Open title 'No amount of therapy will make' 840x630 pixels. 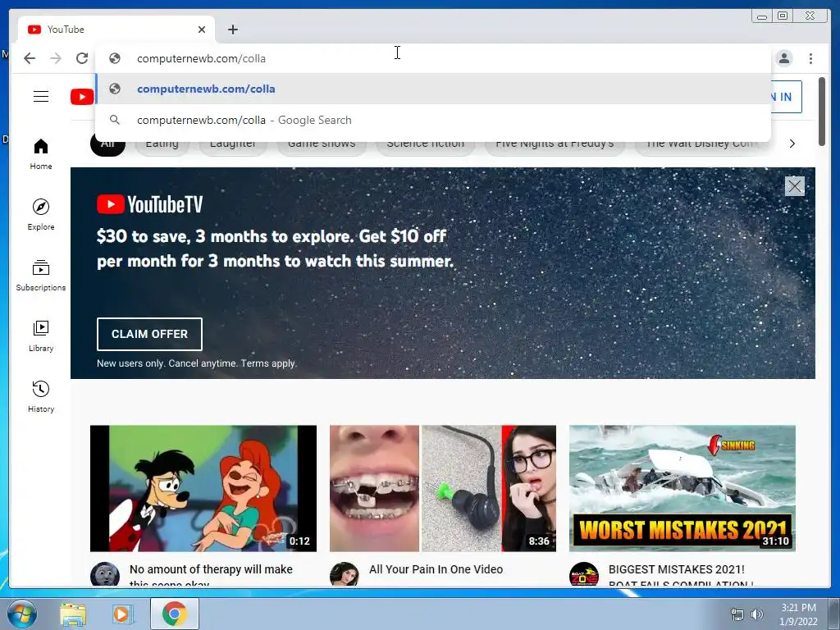point(211,569)
